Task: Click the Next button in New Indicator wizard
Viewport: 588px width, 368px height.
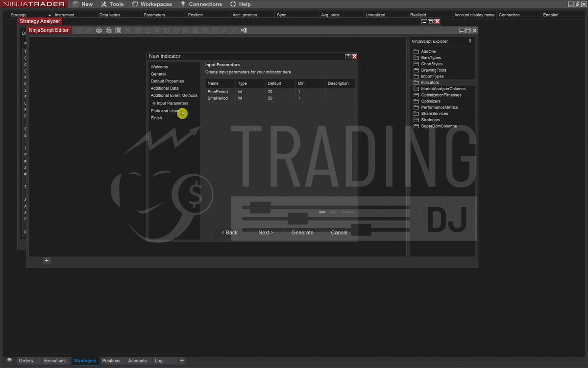Action: click(x=266, y=232)
